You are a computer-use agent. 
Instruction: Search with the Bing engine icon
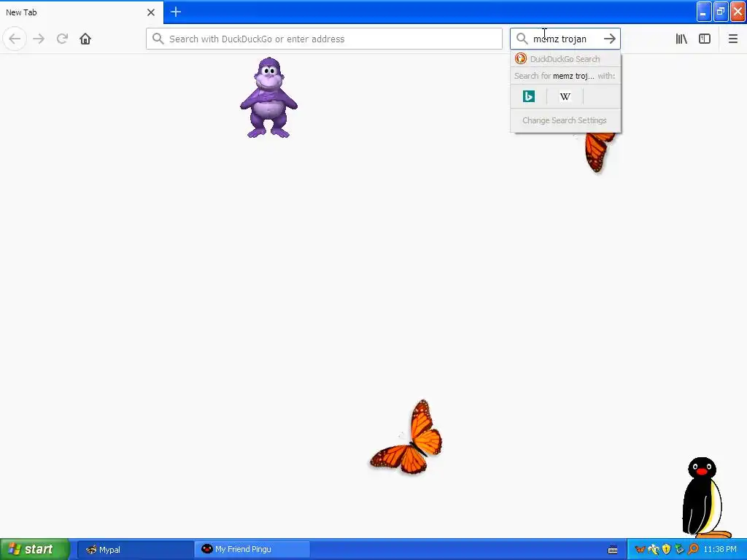coord(529,96)
